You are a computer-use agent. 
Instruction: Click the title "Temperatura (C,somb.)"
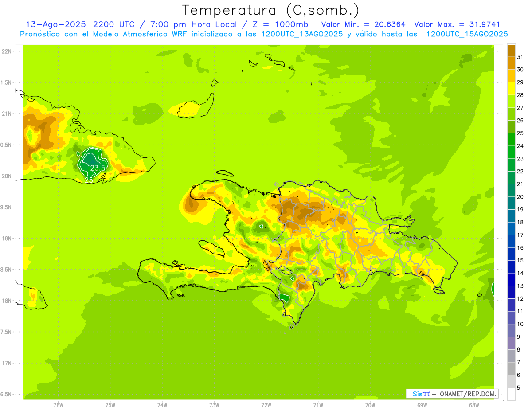point(271,10)
